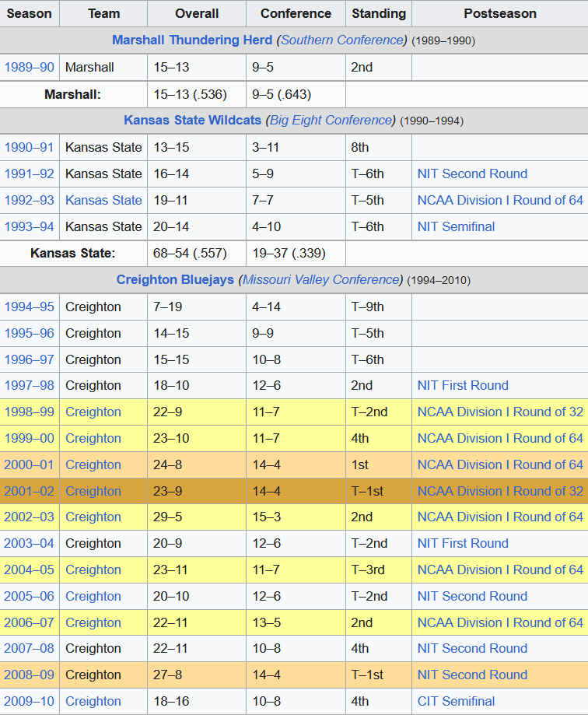This screenshot has width=588, height=715.
Task: Click the Overall column header
Action: [x=197, y=14]
